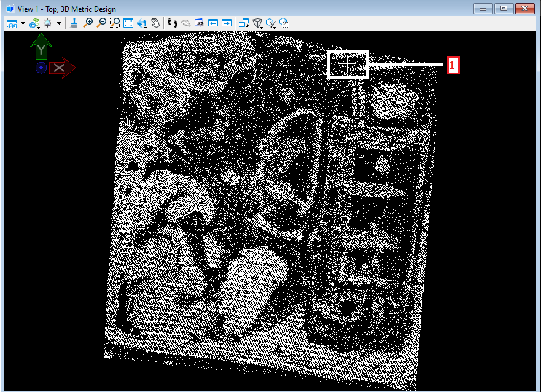Click the crosshair inside the white box
Screen dimensions: 541x392
[x=348, y=63]
